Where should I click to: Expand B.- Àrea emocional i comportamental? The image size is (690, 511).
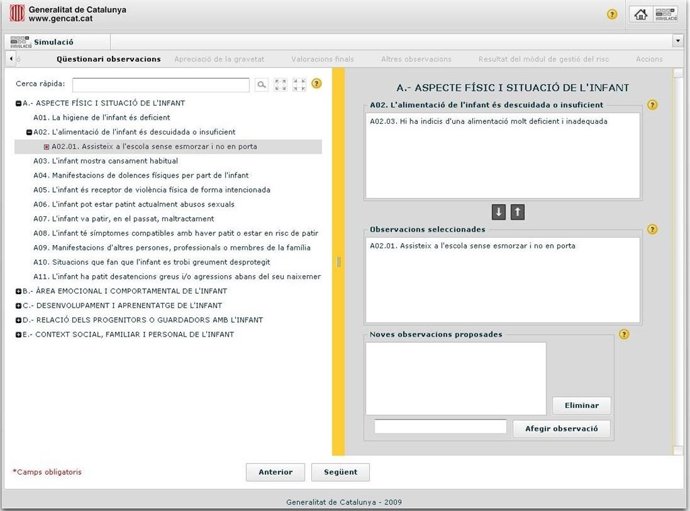(x=18, y=291)
